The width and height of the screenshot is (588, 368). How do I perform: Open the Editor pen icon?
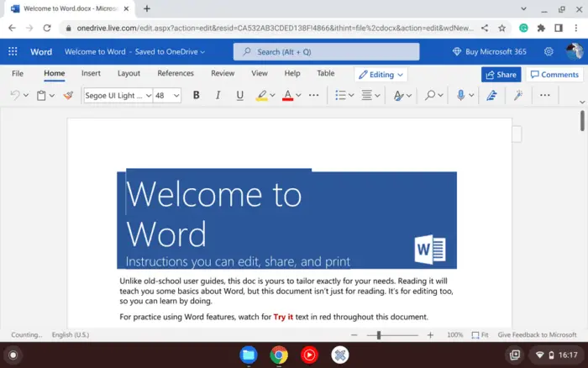(491, 95)
